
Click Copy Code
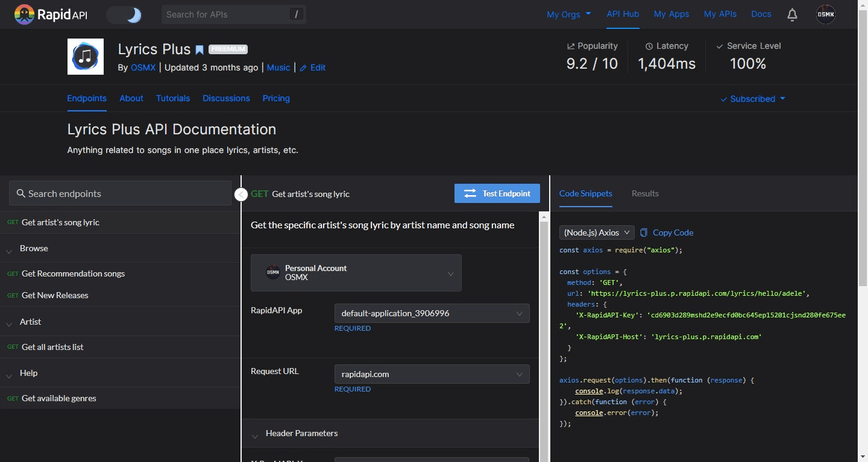click(667, 233)
